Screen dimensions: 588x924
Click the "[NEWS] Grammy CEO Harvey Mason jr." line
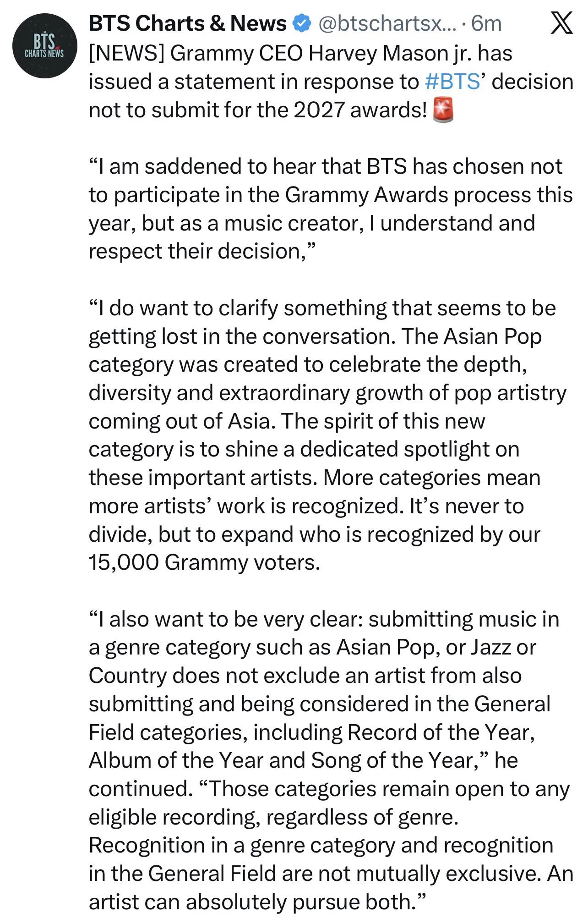tap(300, 53)
